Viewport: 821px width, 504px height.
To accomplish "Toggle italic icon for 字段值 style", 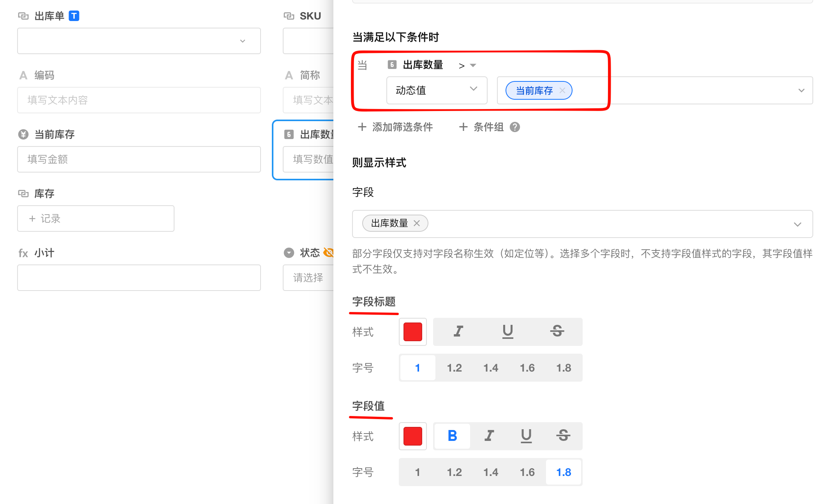I will tap(489, 436).
